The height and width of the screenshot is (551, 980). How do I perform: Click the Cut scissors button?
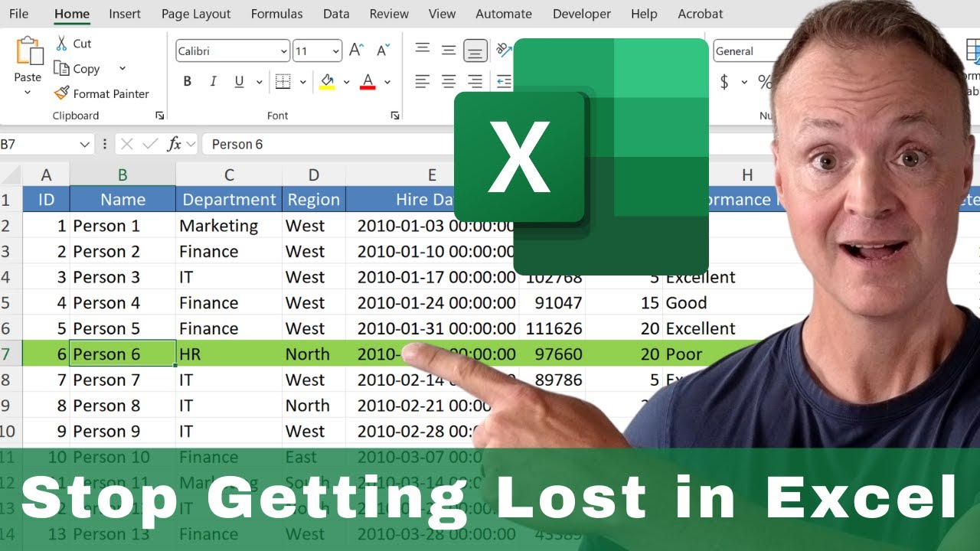[73, 44]
